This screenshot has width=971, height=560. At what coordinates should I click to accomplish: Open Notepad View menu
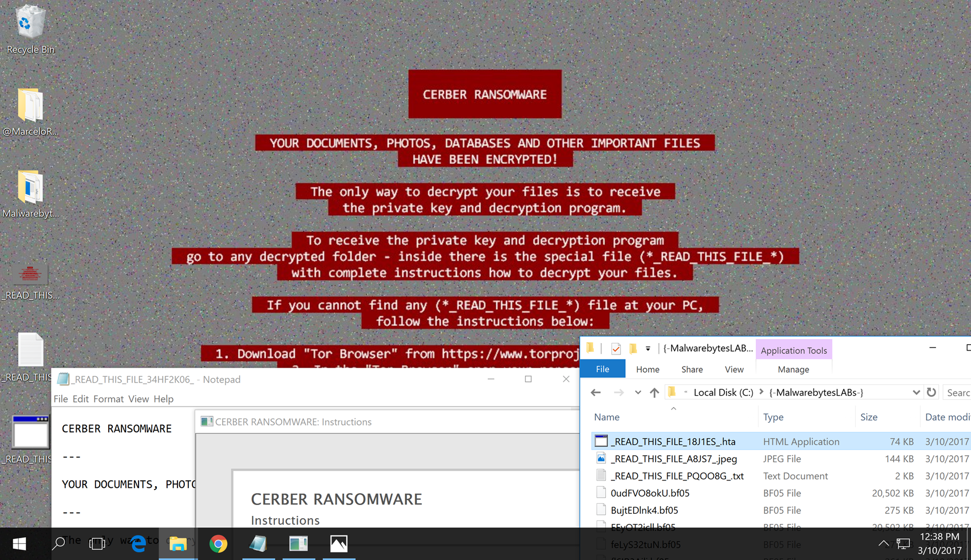(139, 399)
